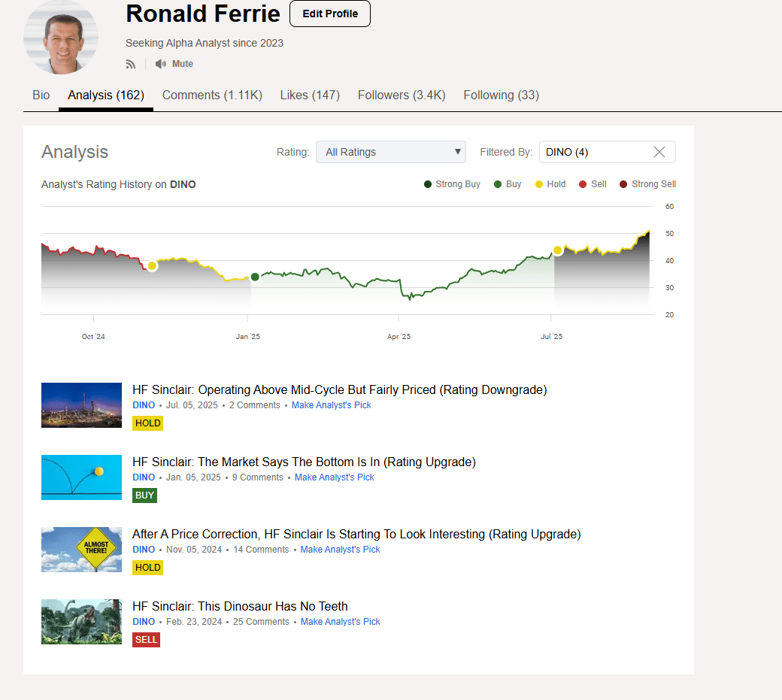The height and width of the screenshot is (700, 782).
Task: Click the green rating marker at Jan '25
Action: point(254,277)
